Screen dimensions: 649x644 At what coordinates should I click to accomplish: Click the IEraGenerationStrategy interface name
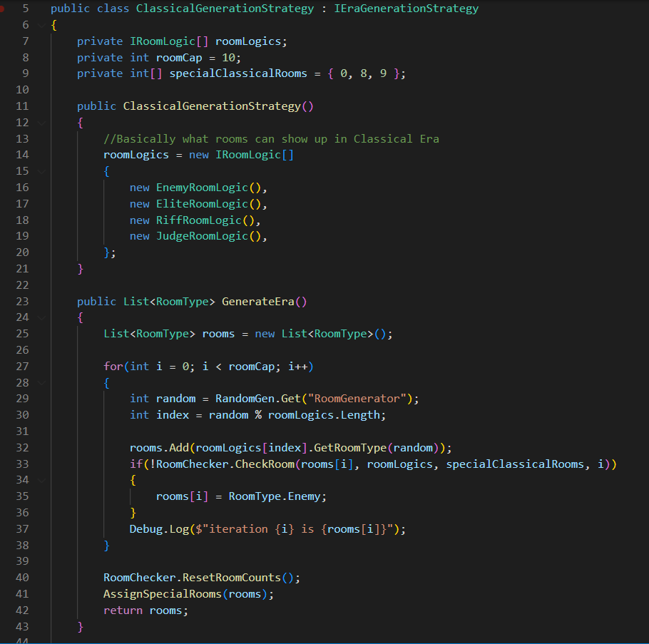[x=406, y=9]
